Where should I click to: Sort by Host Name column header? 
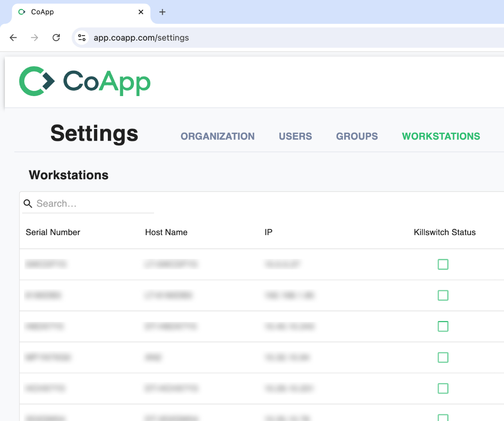(166, 232)
